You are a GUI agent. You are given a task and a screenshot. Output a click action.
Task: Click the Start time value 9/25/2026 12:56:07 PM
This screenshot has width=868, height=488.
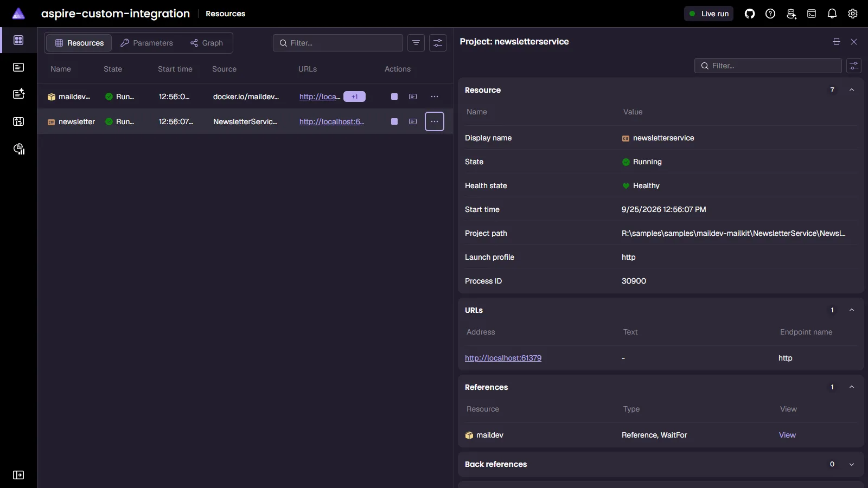point(663,209)
